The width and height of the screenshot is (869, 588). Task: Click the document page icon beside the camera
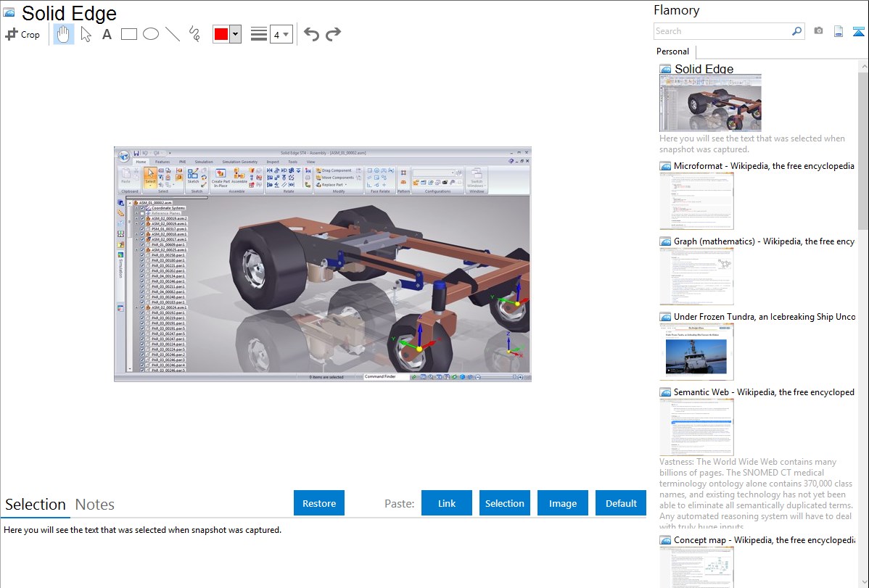coord(839,31)
